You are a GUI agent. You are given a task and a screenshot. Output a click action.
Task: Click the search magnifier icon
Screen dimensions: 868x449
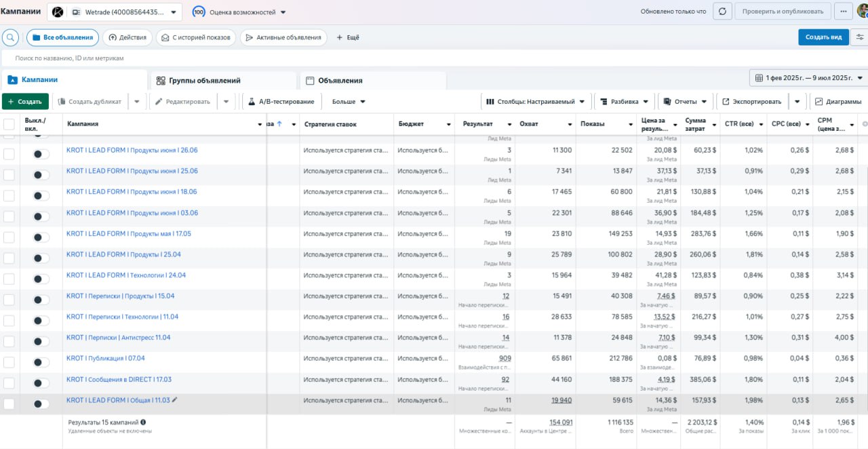click(11, 37)
